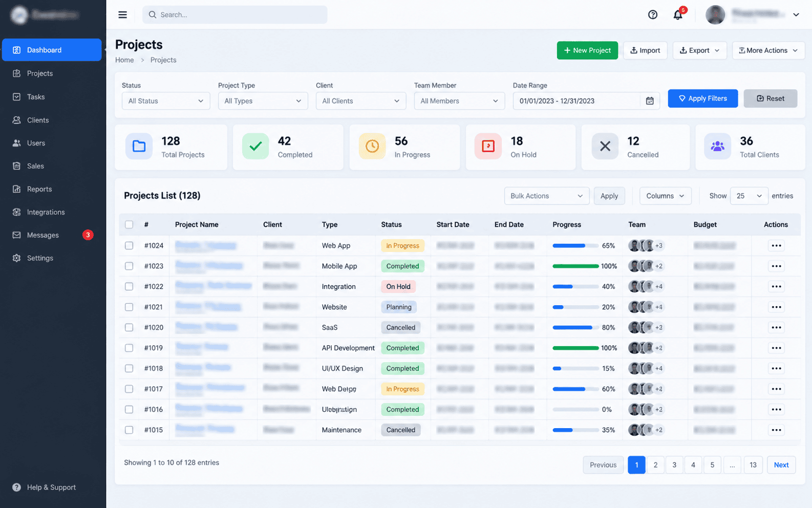Open Messages in the sidebar
Viewport: 812px width, 508px height.
pyautogui.click(x=52, y=235)
